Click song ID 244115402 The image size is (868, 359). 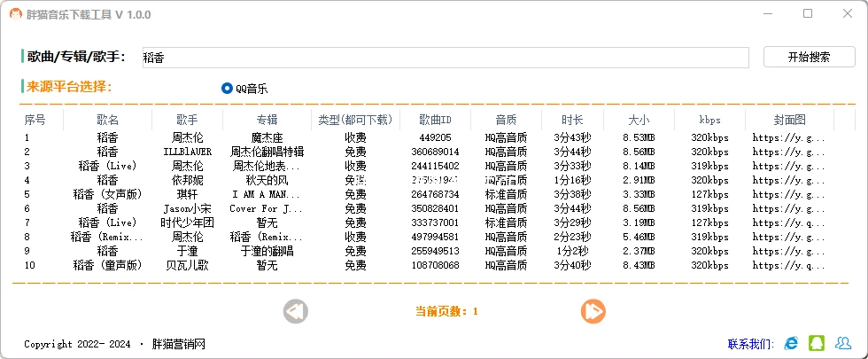(x=435, y=167)
